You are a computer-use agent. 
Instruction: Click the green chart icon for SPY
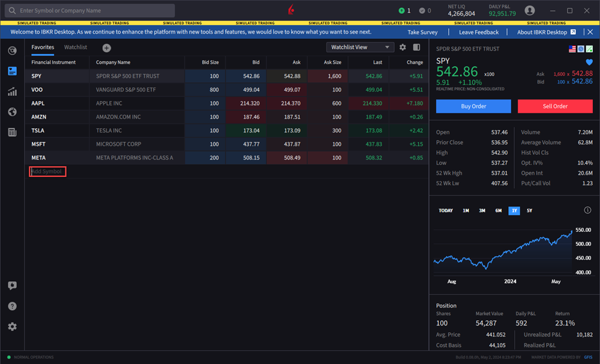point(589,49)
